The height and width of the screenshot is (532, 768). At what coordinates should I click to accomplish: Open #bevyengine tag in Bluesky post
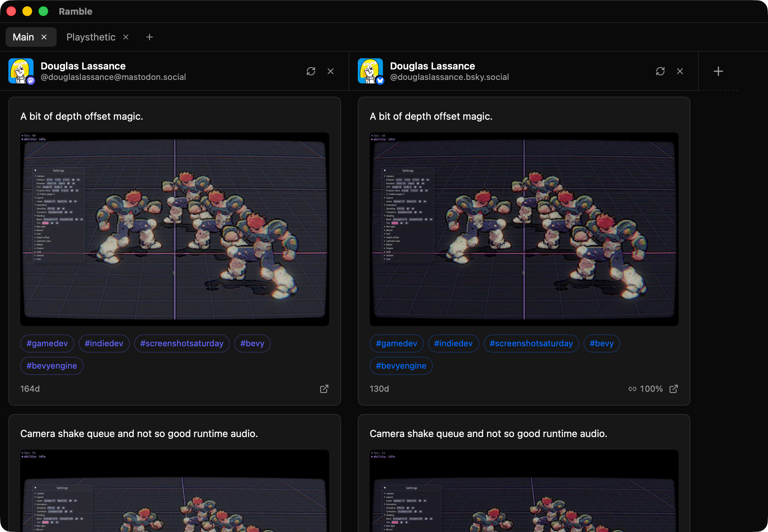[401, 366]
